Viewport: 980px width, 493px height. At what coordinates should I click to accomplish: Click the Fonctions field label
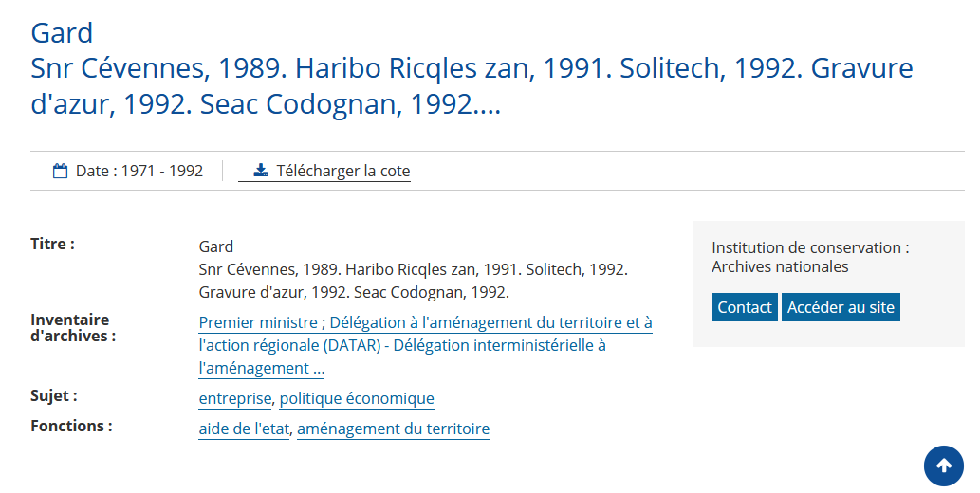click(71, 426)
